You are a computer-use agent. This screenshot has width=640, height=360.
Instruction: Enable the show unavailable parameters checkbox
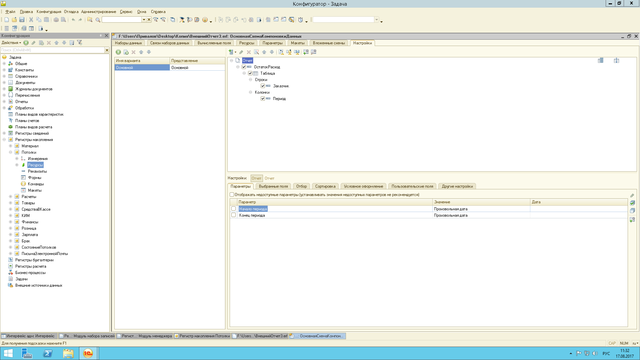[x=232, y=195]
